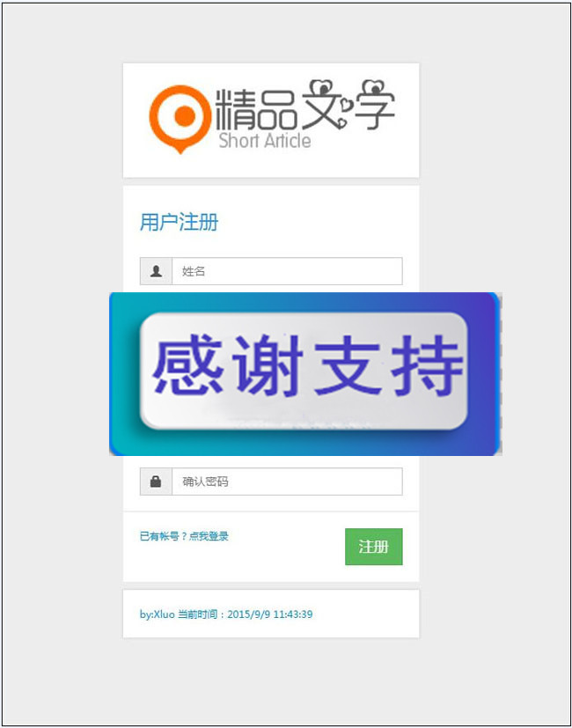This screenshot has width=572, height=728.
Task: Click the 感 character in the banner
Action: (x=187, y=366)
